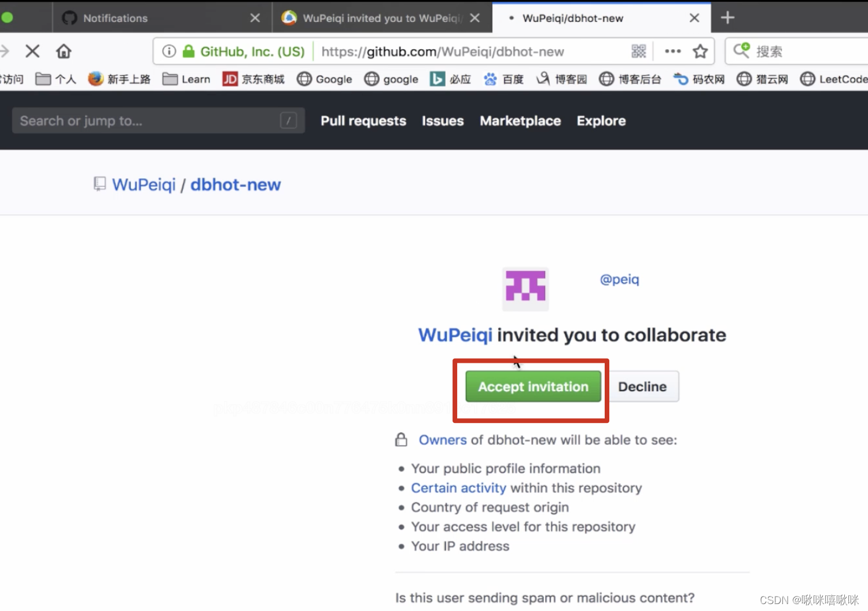Image resolution: width=868 pixels, height=611 pixels.
Task: Bookmark this page with the star icon
Action: pyautogui.click(x=700, y=51)
